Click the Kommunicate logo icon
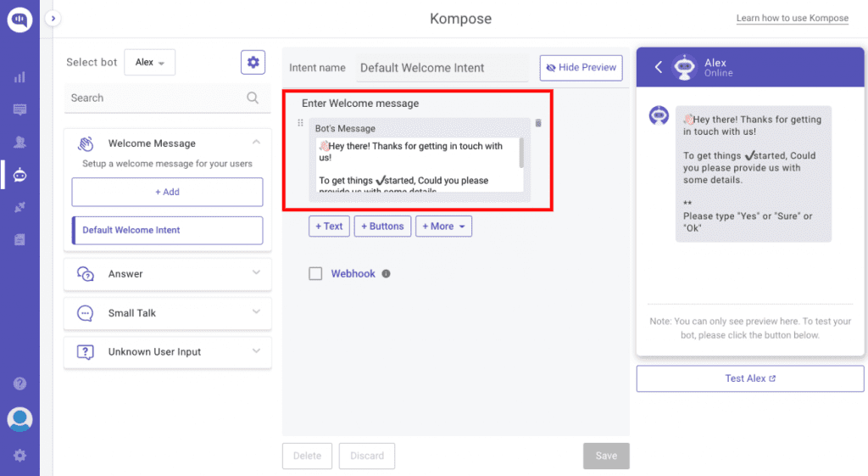 tap(19, 20)
